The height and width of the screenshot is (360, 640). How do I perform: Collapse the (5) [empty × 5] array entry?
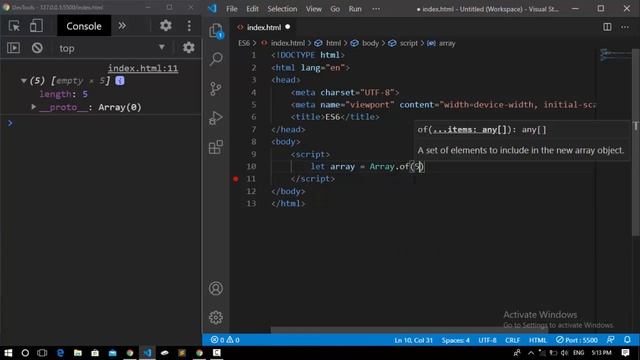click(24, 81)
